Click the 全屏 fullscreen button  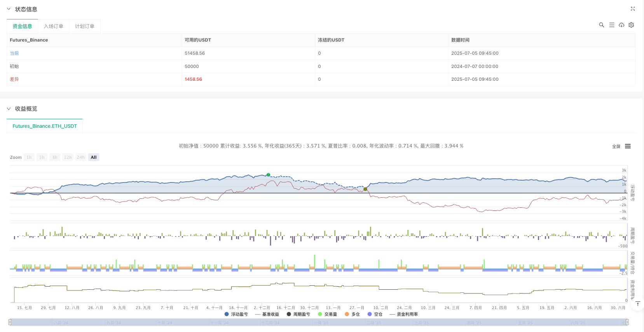[616, 146]
